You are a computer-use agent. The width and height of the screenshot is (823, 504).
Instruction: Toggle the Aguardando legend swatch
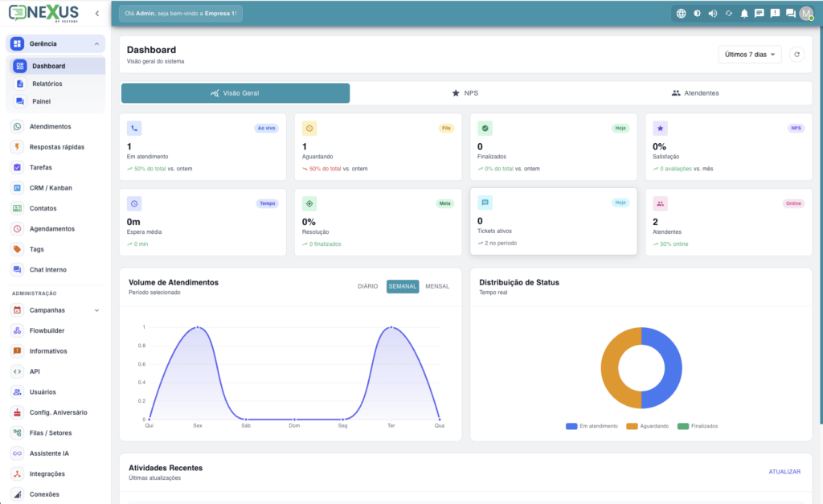[632, 426]
